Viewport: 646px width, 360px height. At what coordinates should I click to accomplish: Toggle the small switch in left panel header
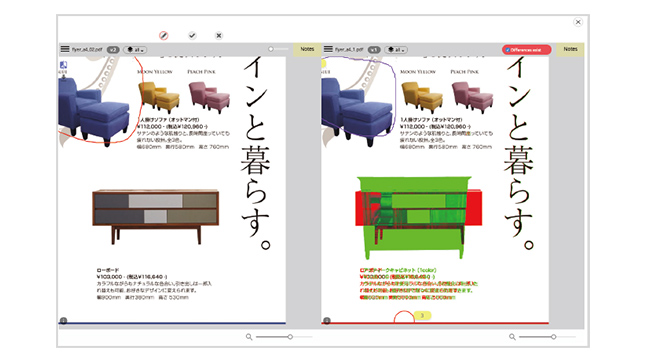pyautogui.click(x=278, y=49)
